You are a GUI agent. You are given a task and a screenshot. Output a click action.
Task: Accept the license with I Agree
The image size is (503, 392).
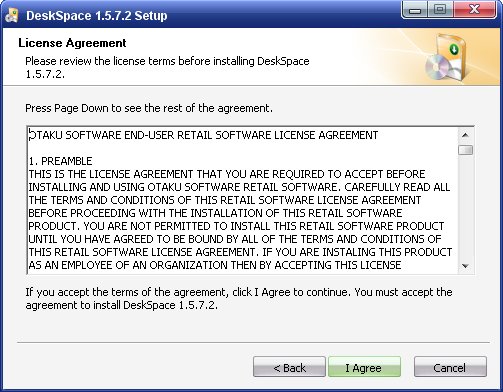click(x=364, y=367)
